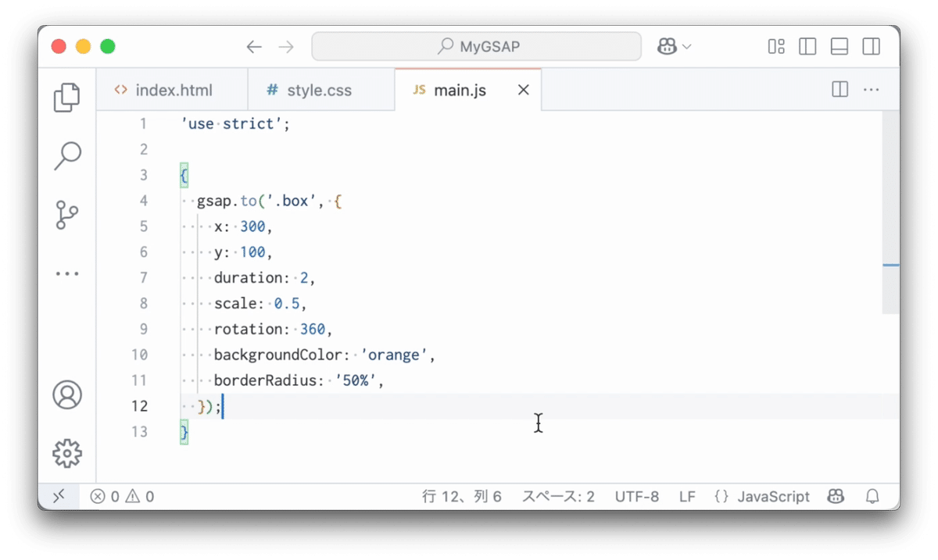Screen dimensions: 938x560
Task: Click the Copilot icon in the status bar
Action: coord(836,496)
